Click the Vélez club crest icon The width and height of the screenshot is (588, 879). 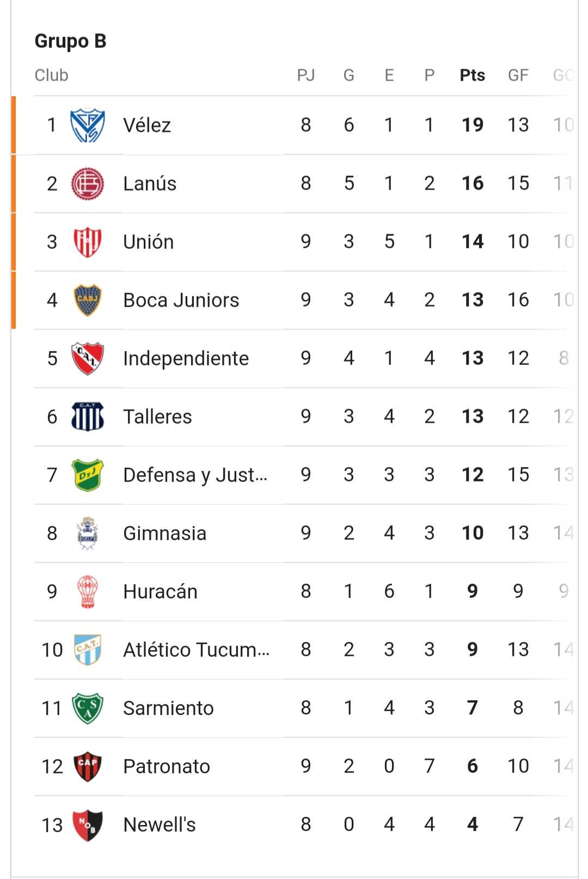88,125
